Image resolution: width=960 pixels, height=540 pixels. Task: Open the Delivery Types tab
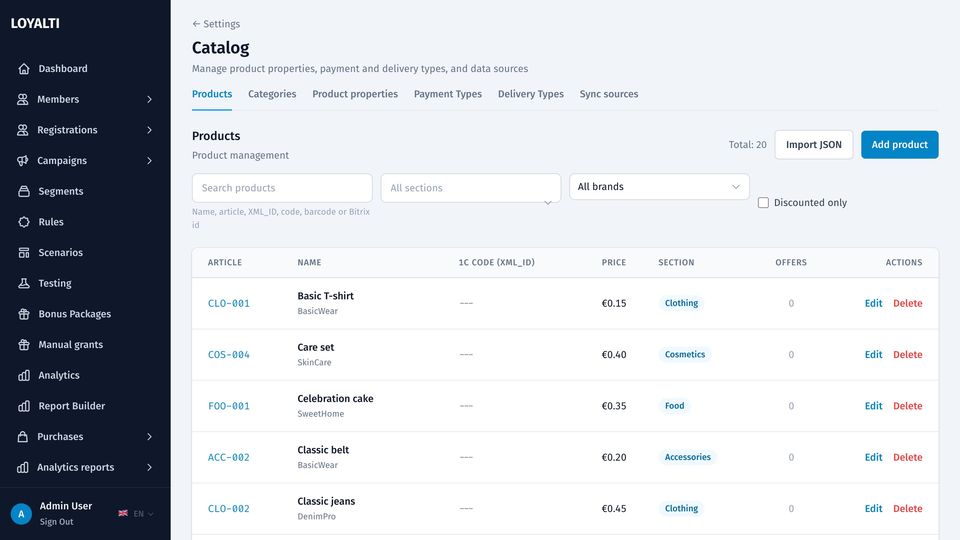(531, 94)
